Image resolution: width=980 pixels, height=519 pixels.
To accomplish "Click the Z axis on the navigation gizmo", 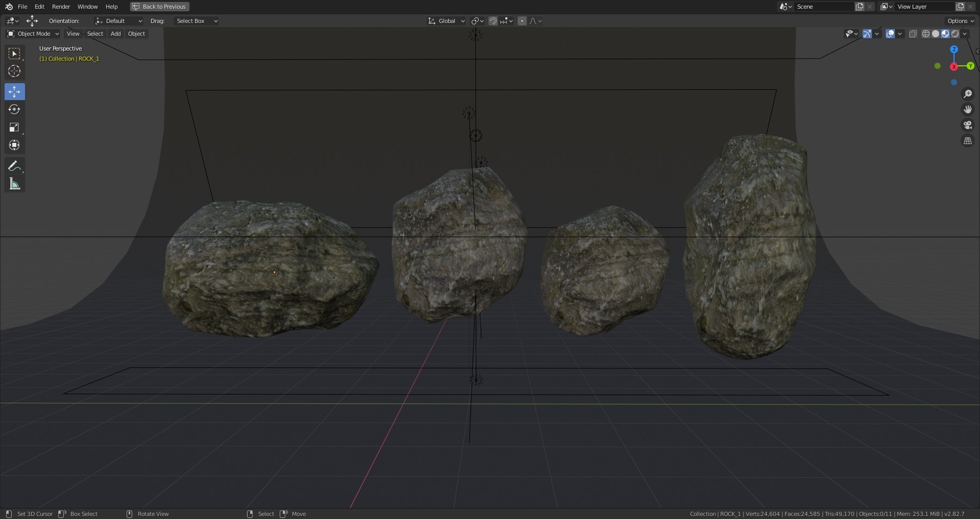I will (954, 49).
